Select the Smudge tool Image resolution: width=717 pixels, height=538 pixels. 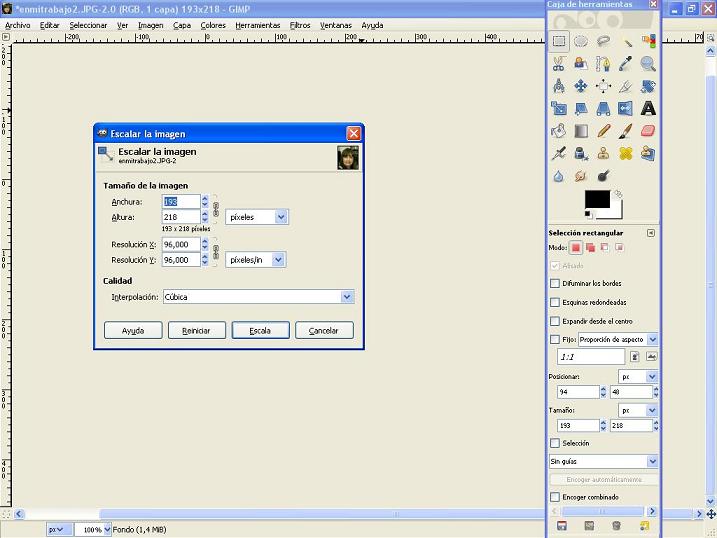point(581,176)
